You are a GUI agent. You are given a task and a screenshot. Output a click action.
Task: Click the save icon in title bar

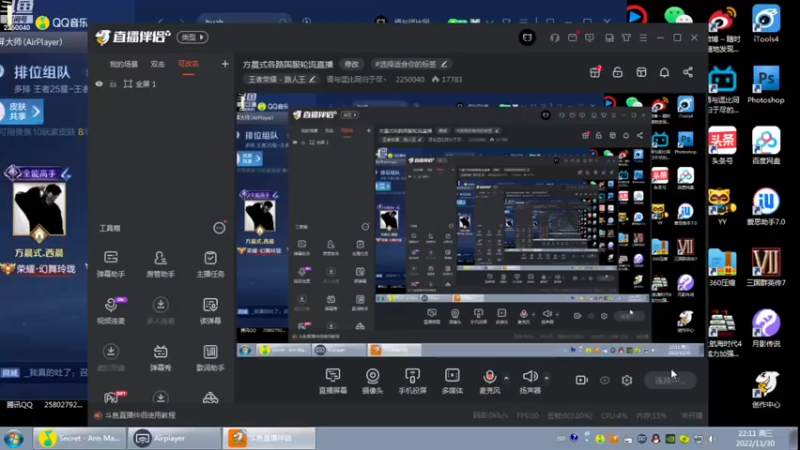pos(609,38)
